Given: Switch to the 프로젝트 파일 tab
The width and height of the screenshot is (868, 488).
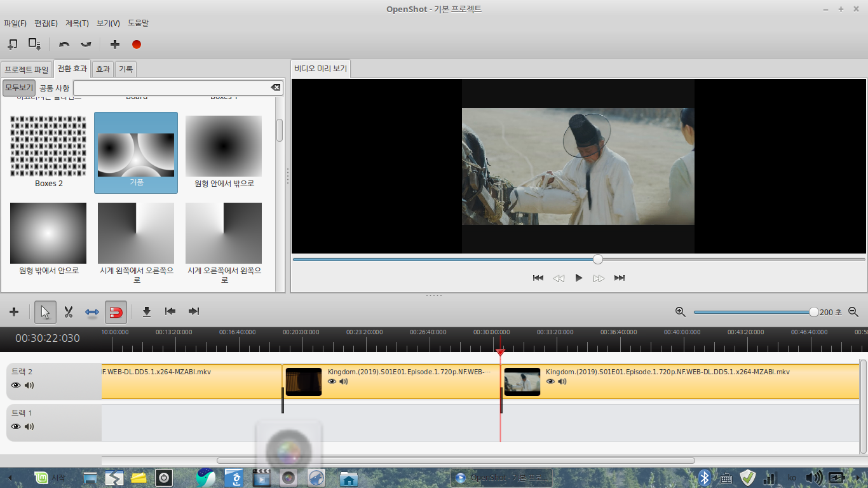Looking at the screenshot, I should (27, 69).
